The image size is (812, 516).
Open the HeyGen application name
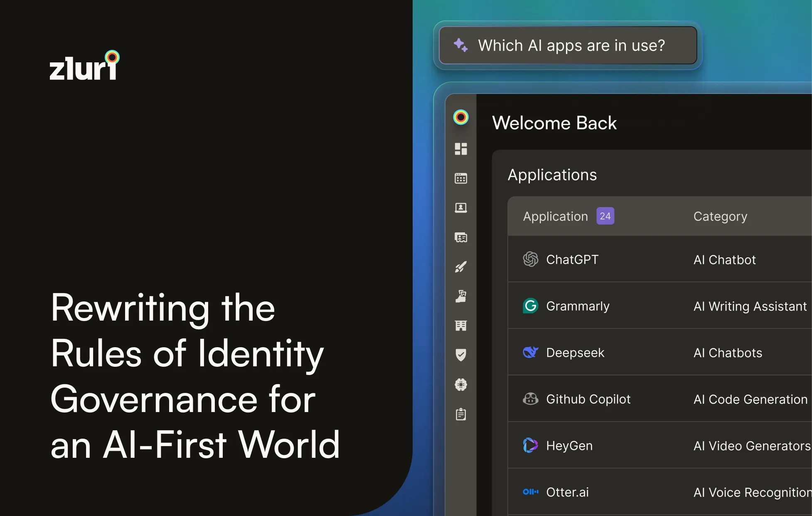click(x=569, y=446)
